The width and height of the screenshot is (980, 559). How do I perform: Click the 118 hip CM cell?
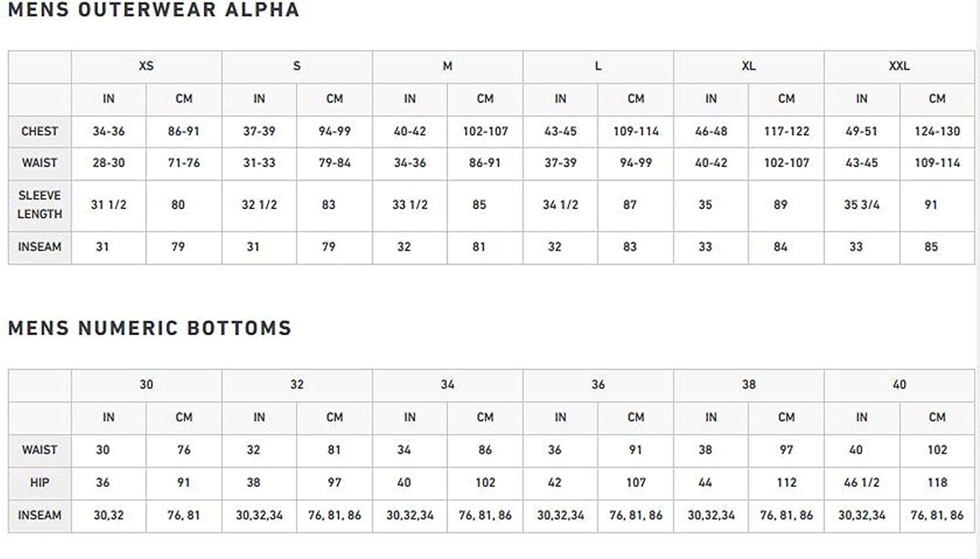click(x=937, y=483)
